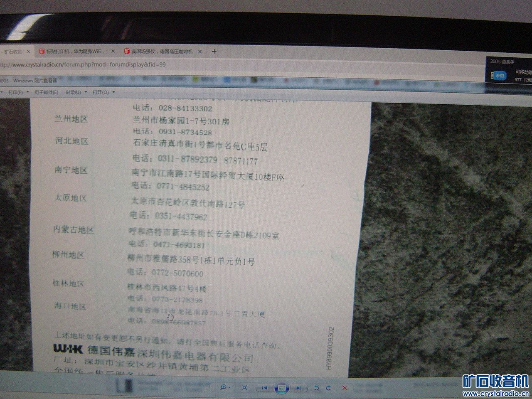Expand the 打印(P) dropdown arrow
Viewport: 532px width, 399px height.
[27, 92]
